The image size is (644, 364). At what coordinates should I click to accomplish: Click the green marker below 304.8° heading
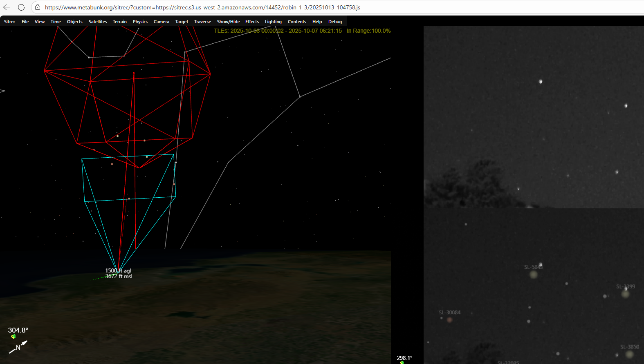(x=13, y=337)
